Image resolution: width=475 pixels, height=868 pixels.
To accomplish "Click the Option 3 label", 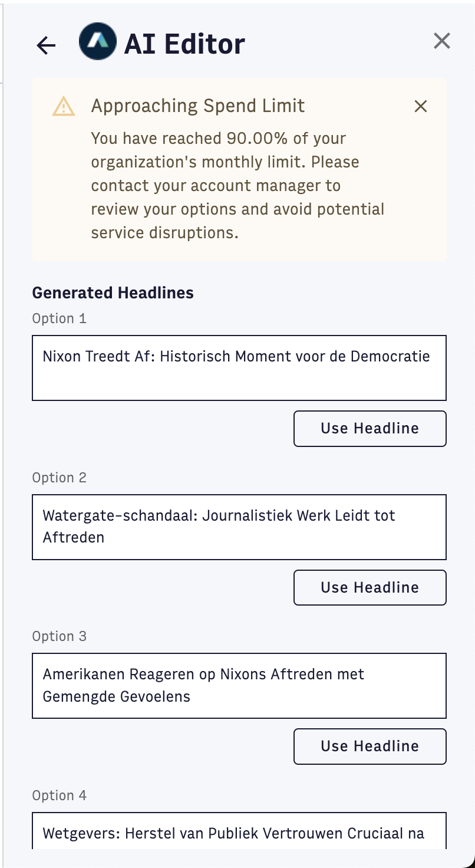I will (x=59, y=636).
